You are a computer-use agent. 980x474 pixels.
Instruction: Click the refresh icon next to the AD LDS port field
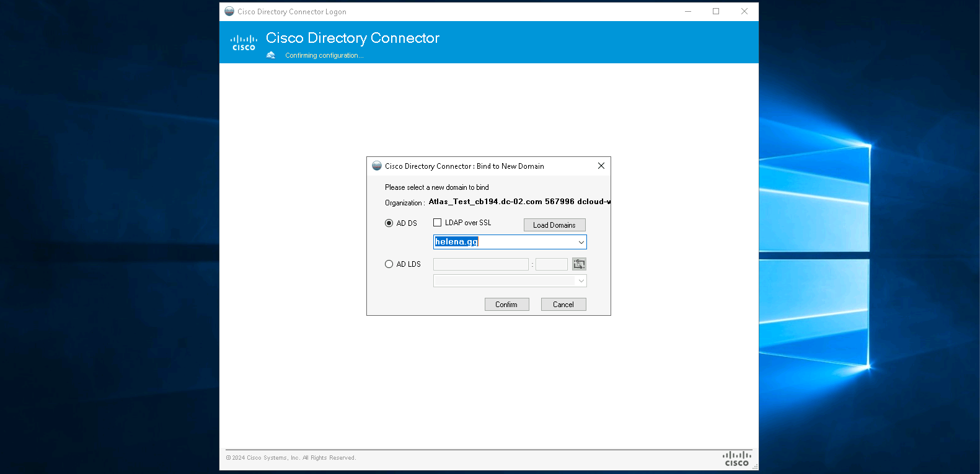pyautogui.click(x=579, y=264)
